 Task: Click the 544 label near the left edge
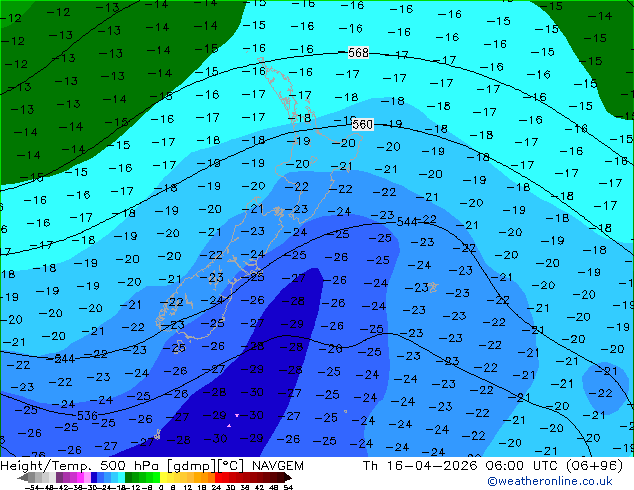click(64, 359)
